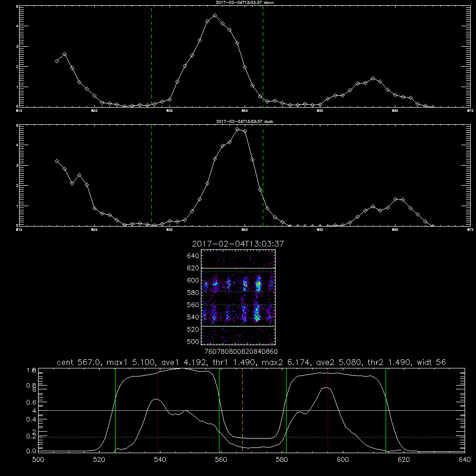
Task: Open the color spectral image thumbnail
Action: click(x=238, y=297)
